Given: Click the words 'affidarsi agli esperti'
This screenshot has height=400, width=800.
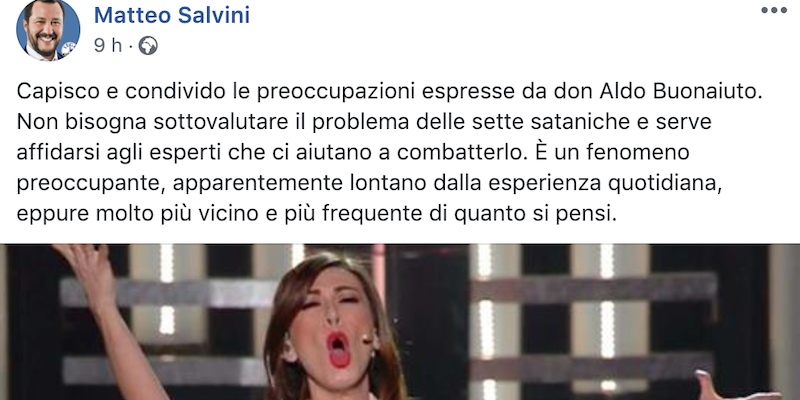Looking at the screenshot, I should point(125,153).
